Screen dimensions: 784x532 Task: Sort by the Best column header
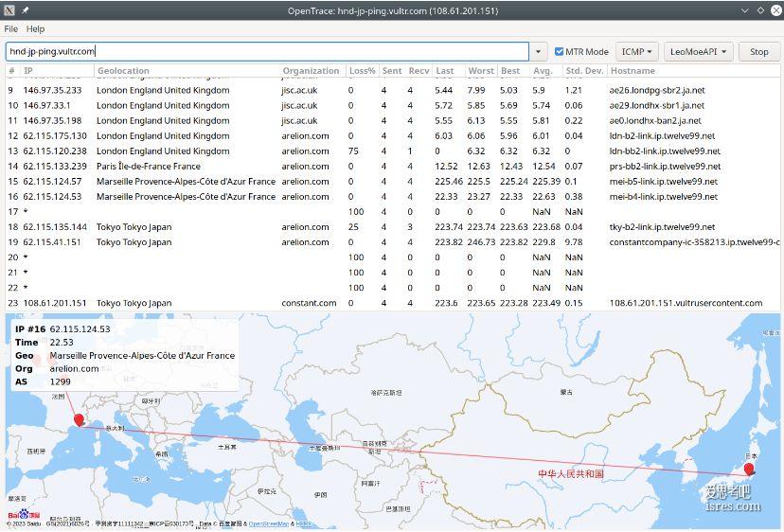(513, 70)
